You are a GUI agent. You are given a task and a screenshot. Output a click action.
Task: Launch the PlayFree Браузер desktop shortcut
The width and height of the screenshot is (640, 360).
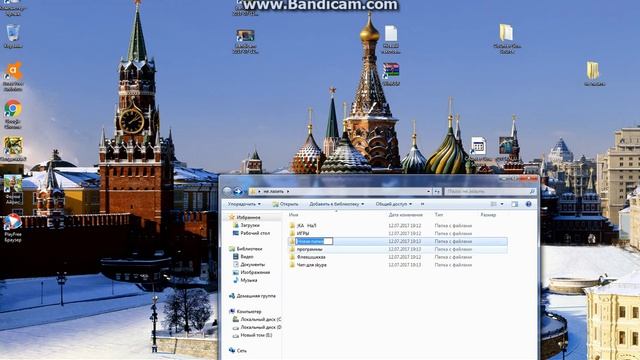(x=13, y=227)
